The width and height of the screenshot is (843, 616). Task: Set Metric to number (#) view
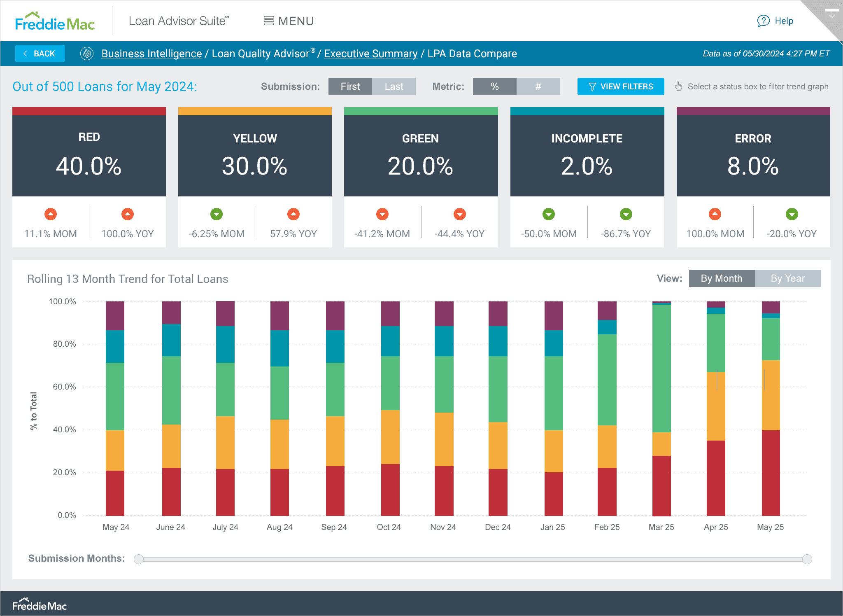538,86
